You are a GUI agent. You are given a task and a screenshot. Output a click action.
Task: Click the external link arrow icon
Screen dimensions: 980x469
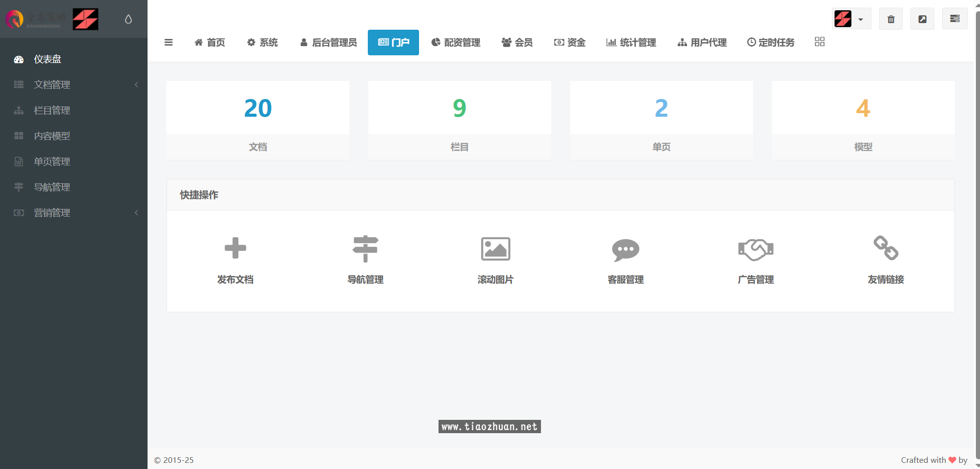coord(923,18)
